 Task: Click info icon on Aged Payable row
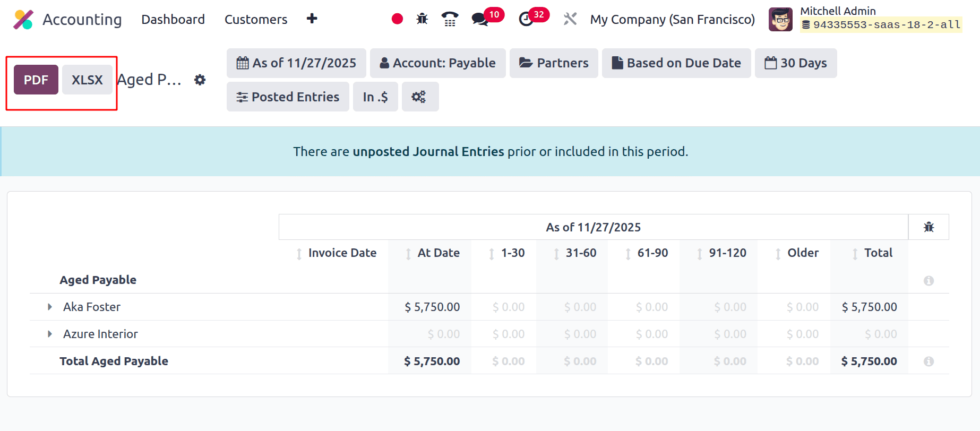click(x=929, y=280)
